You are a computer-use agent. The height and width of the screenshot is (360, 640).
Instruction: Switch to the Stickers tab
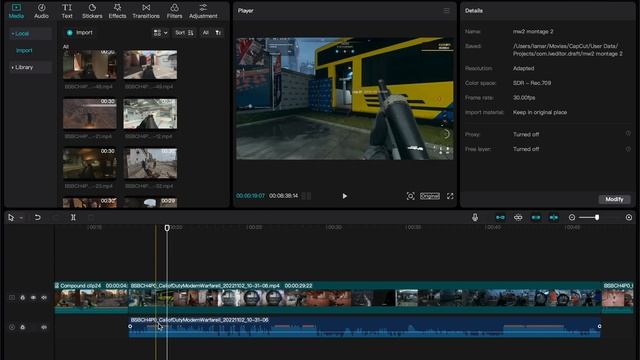coord(92,11)
